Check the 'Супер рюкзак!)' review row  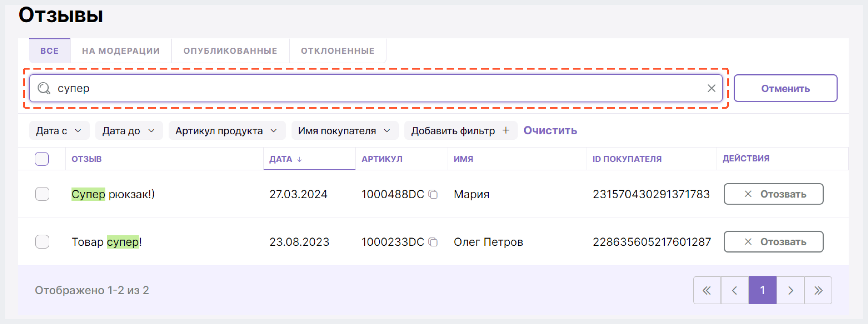pyautogui.click(x=42, y=194)
